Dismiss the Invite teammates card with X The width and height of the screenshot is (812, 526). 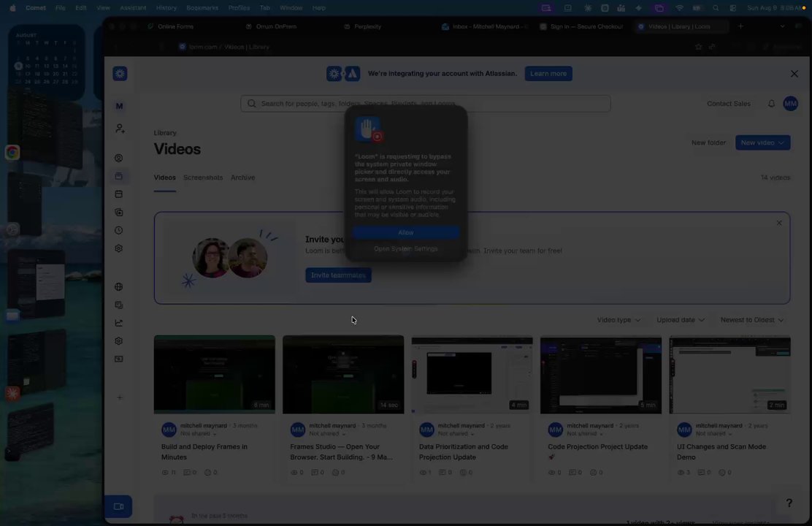[x=779, y=223]
